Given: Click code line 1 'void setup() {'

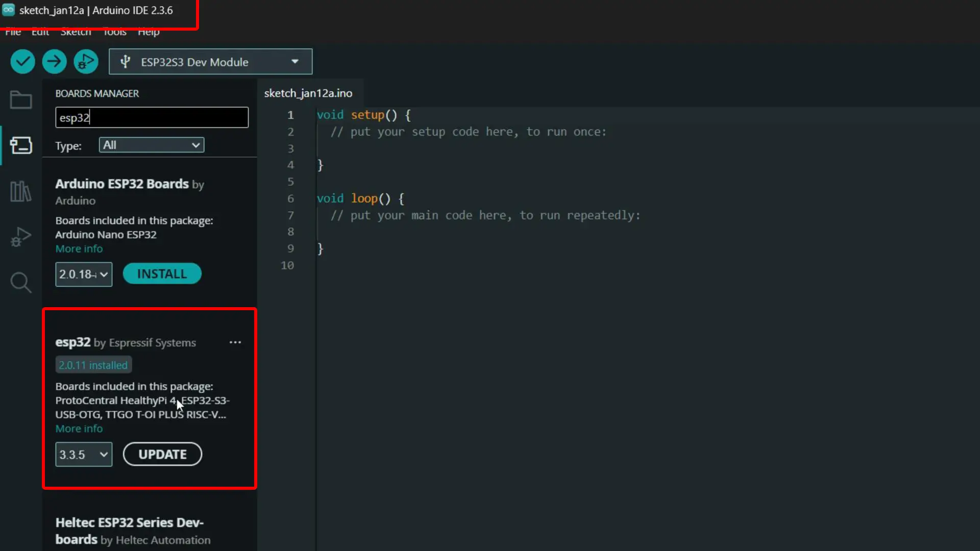Looking at the screenshot, I should pos(363,115).
